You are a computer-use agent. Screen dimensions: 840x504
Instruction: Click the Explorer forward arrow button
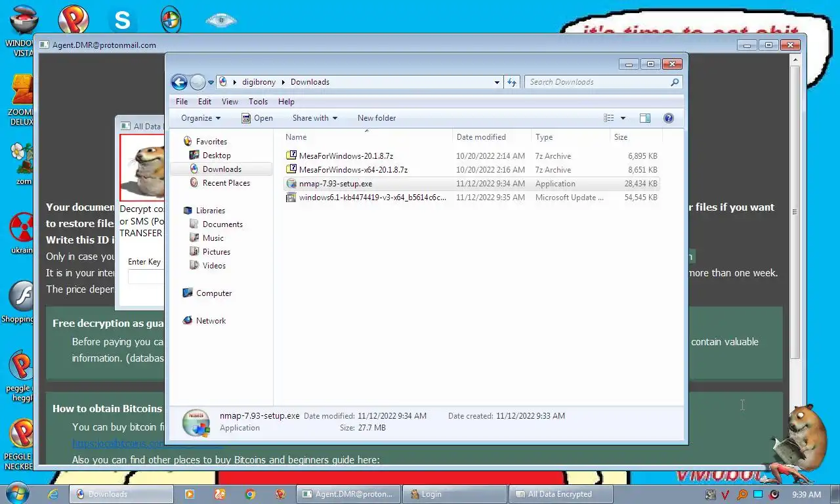(198, 82)
